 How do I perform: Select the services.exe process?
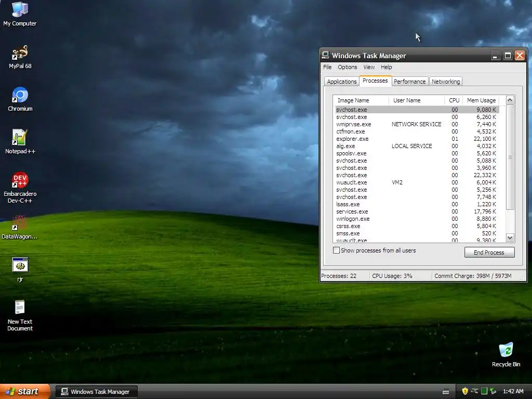(x=417, y=211)
